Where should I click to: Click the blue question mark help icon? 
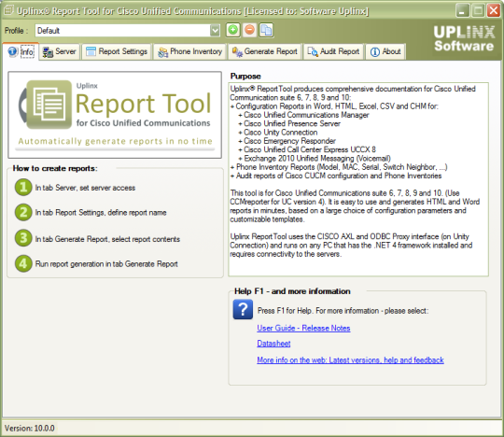[243, 309]
